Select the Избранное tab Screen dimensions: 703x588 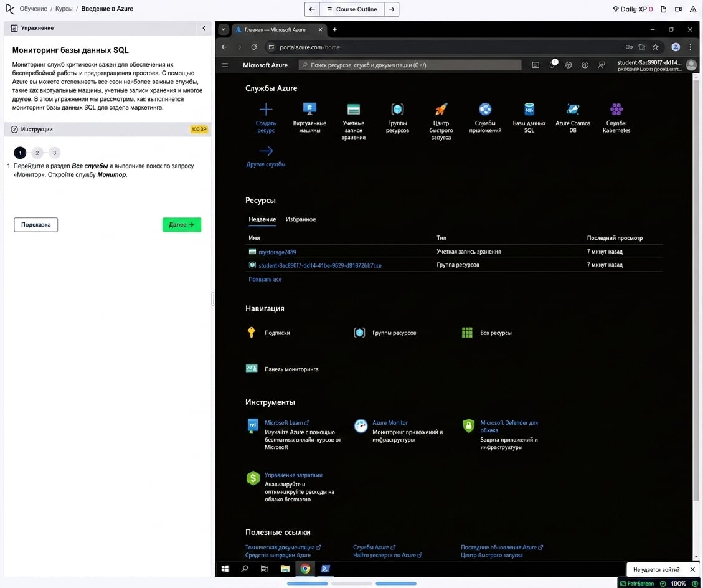[301, 219]
